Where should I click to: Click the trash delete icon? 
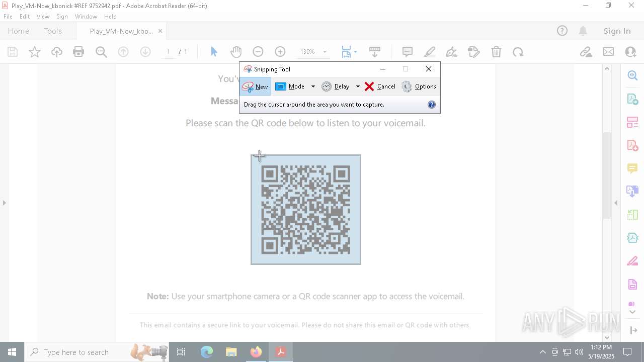pos(496,52)
